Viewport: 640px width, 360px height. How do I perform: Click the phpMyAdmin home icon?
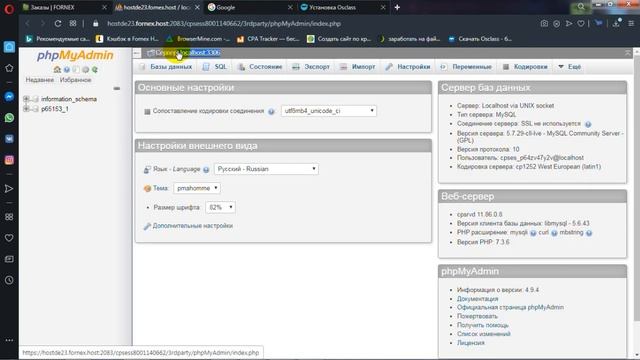click(x=57, y=70)
